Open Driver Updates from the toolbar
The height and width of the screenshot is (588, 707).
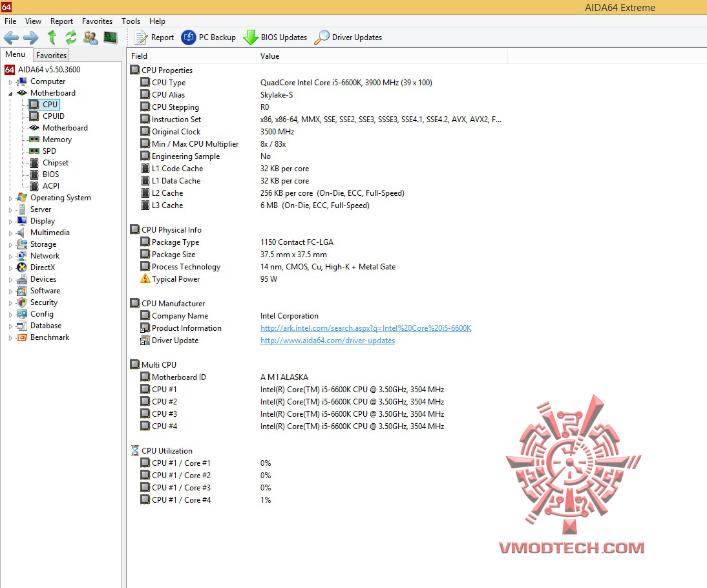[x=348, y=37]
